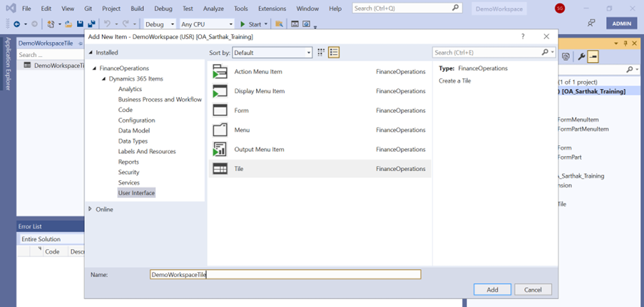This screenshot has width=644, height=307.
Task: Click the DemoWorkspaceTile tab pin icon
Action: pos(81,43)
